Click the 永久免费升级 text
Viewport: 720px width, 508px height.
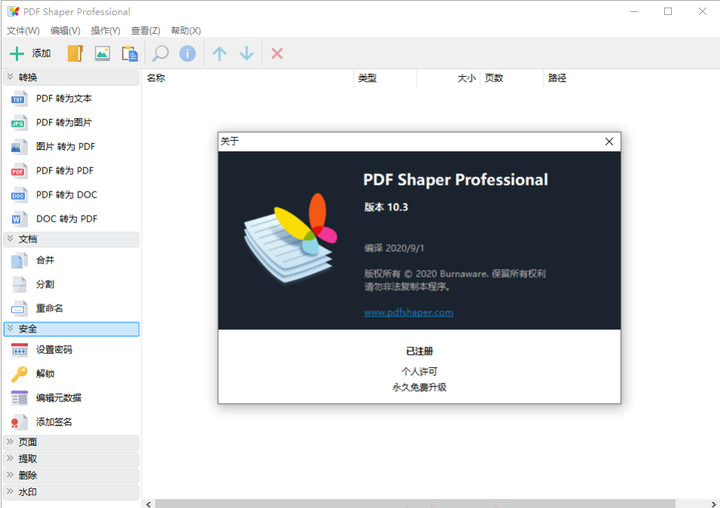coord(419,387)
